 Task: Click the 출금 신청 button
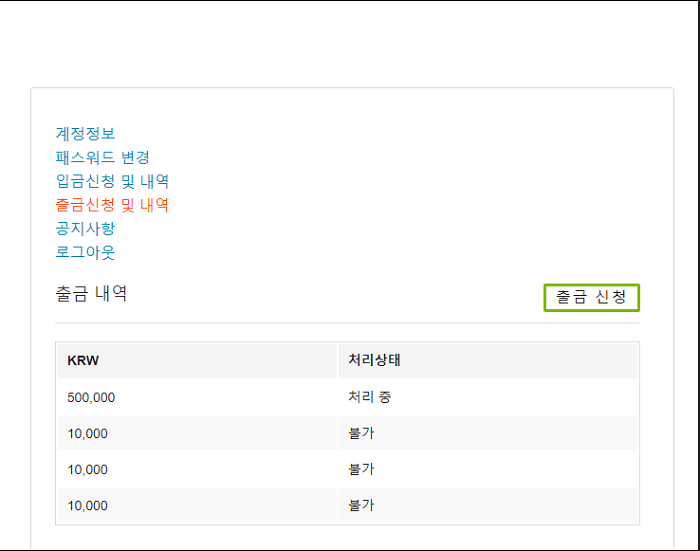point(592,297)
